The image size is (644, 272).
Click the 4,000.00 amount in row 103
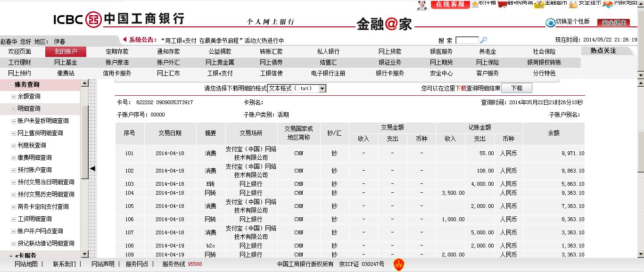482,184
